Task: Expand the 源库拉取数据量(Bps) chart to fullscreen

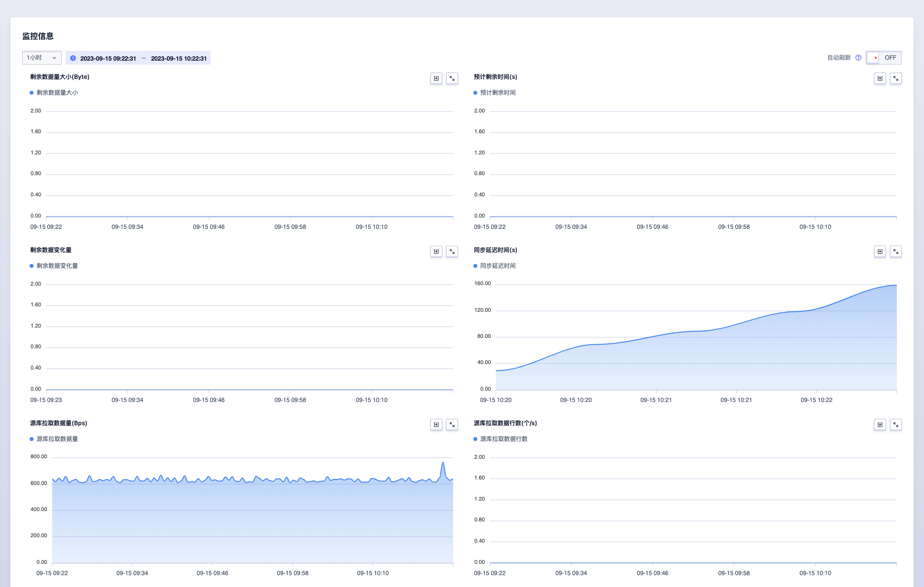Action: [452, 425]
